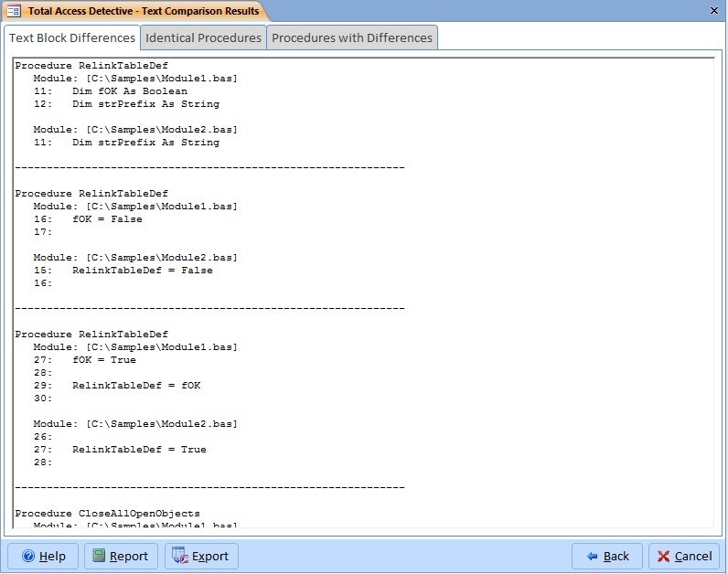The image size is (728, 574).
Task: Click the green Report book icon
Action: click(99, 557)
